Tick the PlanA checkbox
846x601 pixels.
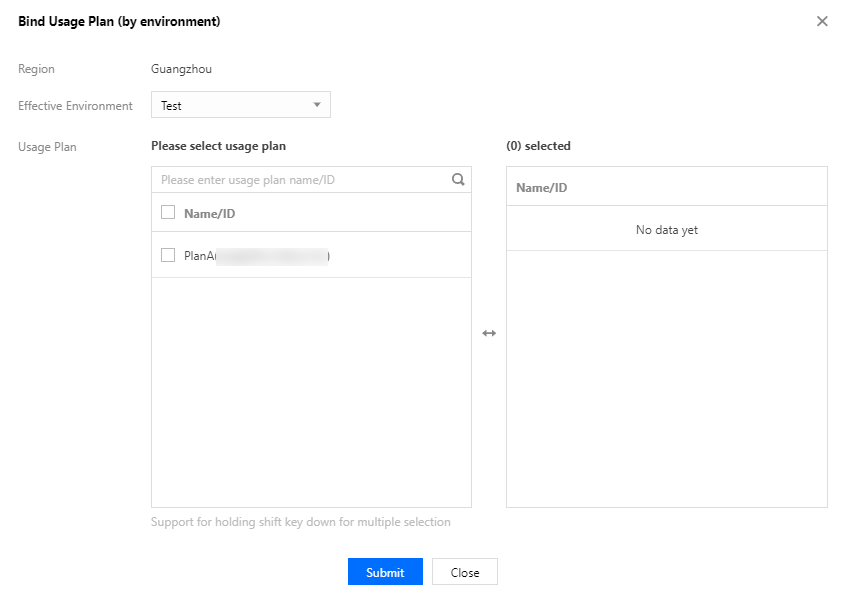click(x=168, y=255)
